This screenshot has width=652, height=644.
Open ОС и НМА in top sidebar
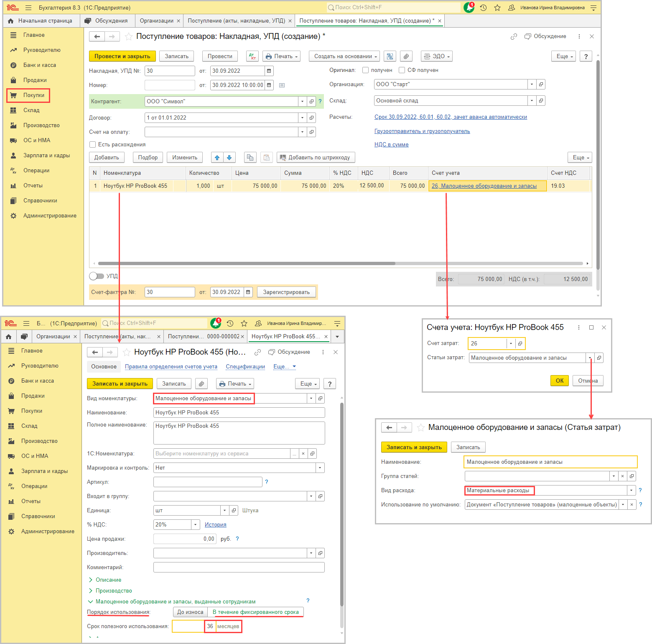coord(37,141)
